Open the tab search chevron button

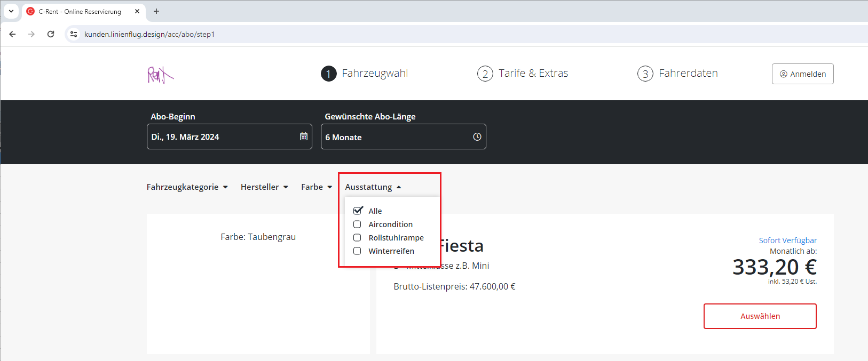coord(11,11)
